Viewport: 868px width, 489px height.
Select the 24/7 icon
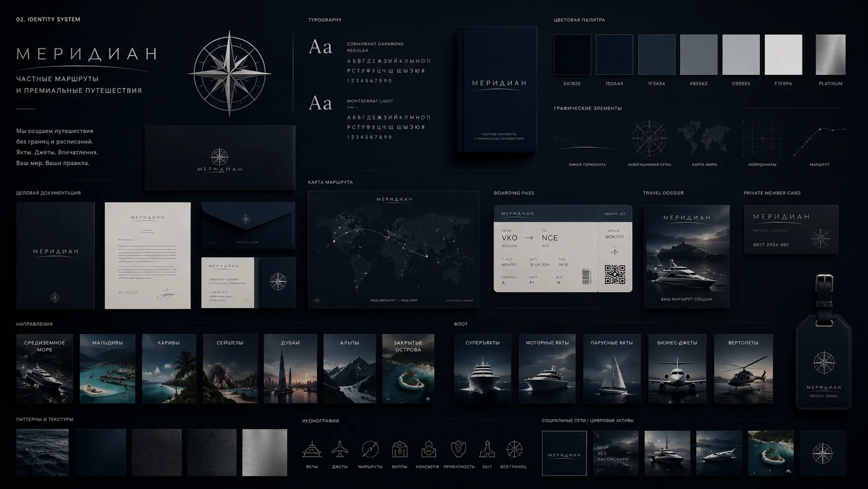pyautogui.click(x=487, y=450)
